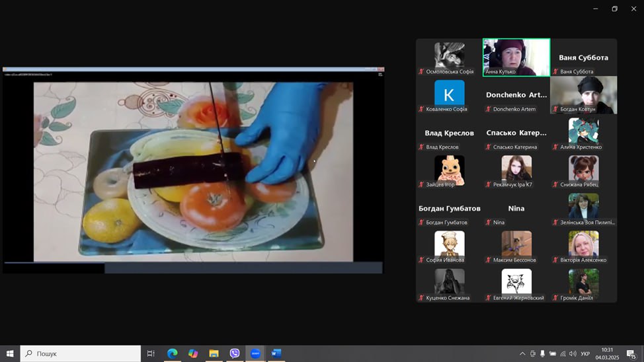Open Viber from the taskbar
This screenshot has width=644, height=362.
(235, 353)
